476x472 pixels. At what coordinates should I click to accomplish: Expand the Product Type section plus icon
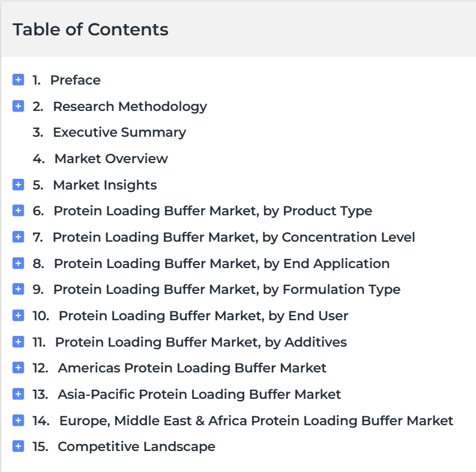pyautogui.click(x=18, y=211)
